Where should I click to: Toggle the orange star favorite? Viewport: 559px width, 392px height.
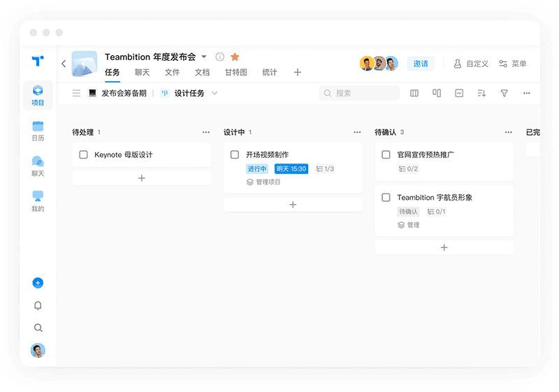tap(235, 57)
